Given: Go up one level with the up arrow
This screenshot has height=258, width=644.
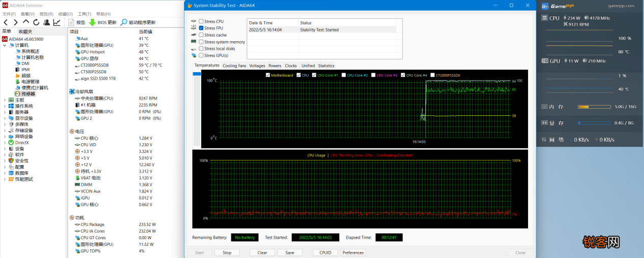Looking at the screenshot, I should pyautogui.click(x=26, y=22).
